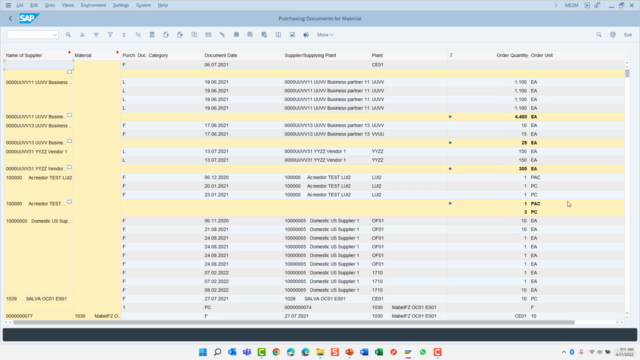Open File Explorer from taskbar

320,352
